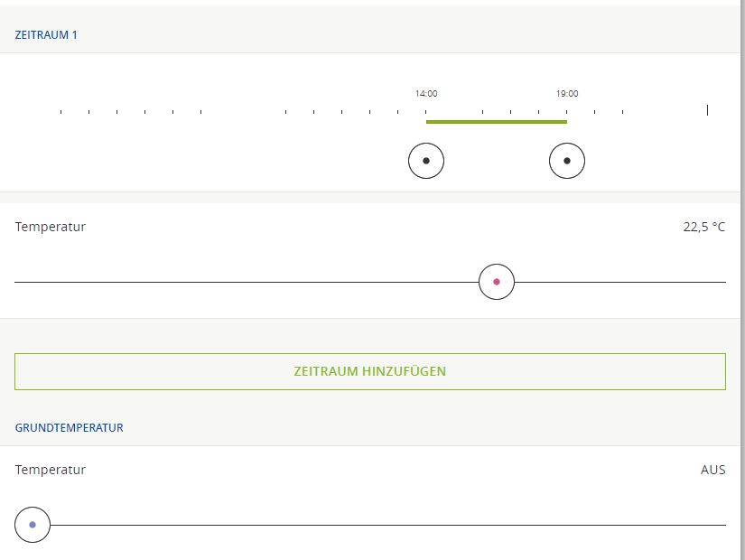This screenshot has width=745, height=560.
Task: Click the 22,5 °C temperature value
Action: coord(703,227)
